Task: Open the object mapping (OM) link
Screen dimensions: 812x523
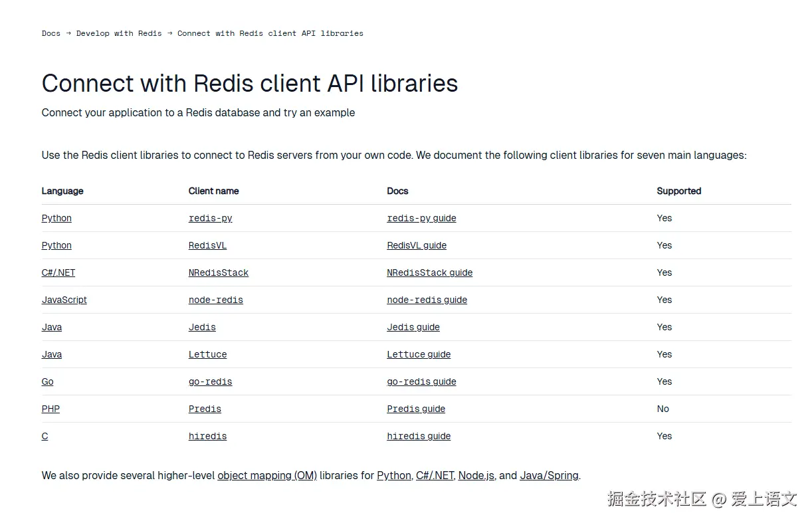Action: (267, 476)
